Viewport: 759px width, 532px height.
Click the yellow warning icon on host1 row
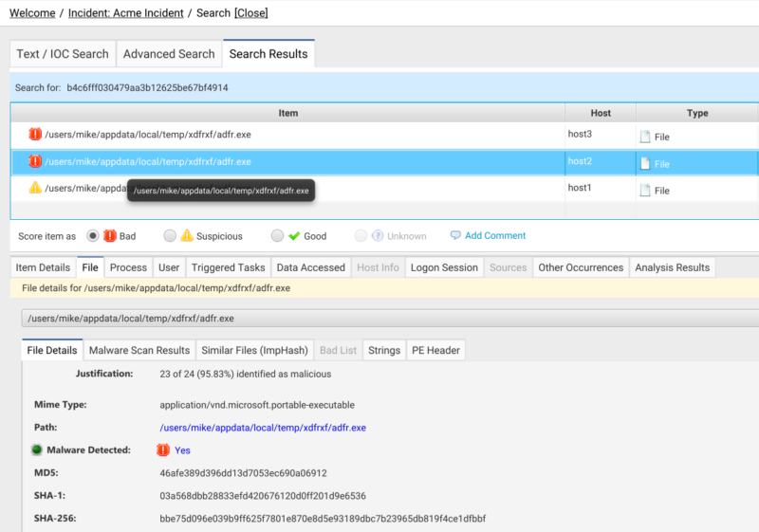[35, 188]
